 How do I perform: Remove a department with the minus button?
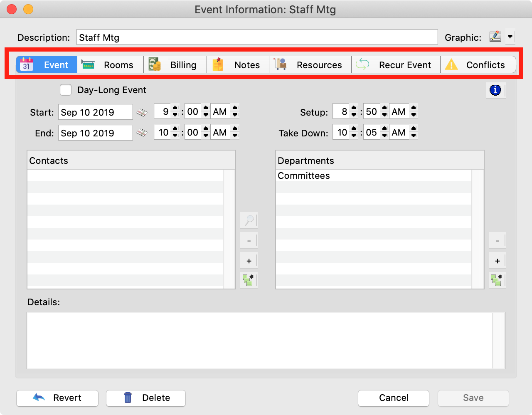coord(497,241)
